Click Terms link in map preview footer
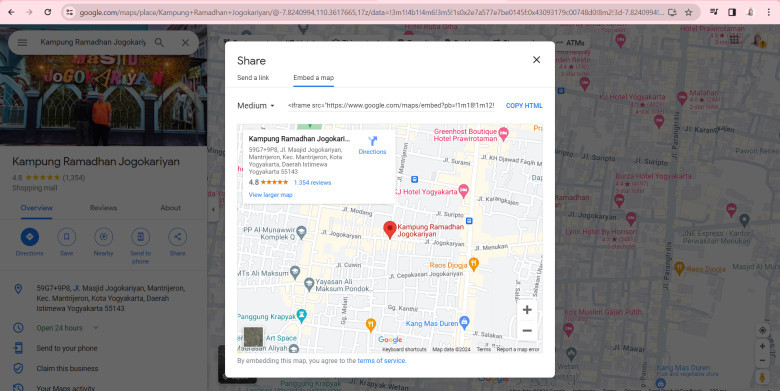Image resolution: width=780 pixels, height=391 pixels. tap(484, 349)
